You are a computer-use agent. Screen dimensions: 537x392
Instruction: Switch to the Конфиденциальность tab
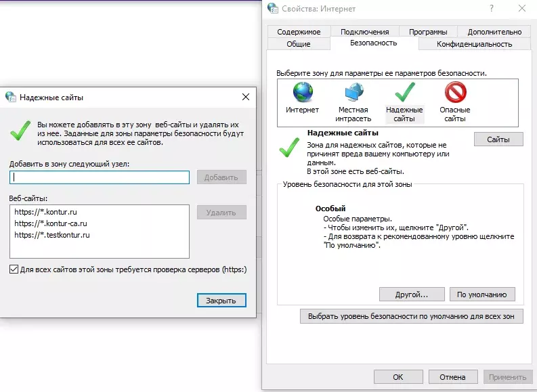click(x=474, y=44)
